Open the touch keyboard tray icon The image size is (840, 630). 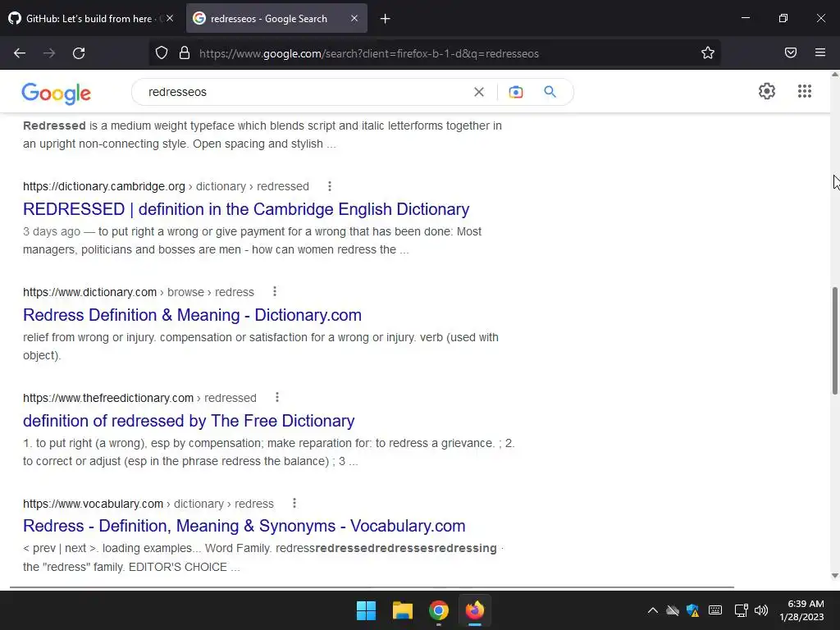[x=715, y=610]
